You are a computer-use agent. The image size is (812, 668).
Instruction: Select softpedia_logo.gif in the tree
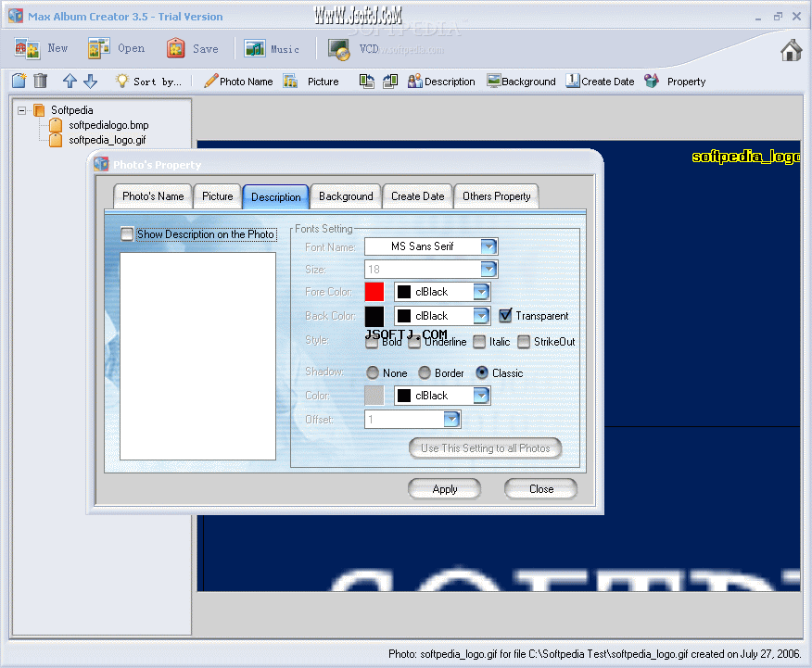[108, 140]
